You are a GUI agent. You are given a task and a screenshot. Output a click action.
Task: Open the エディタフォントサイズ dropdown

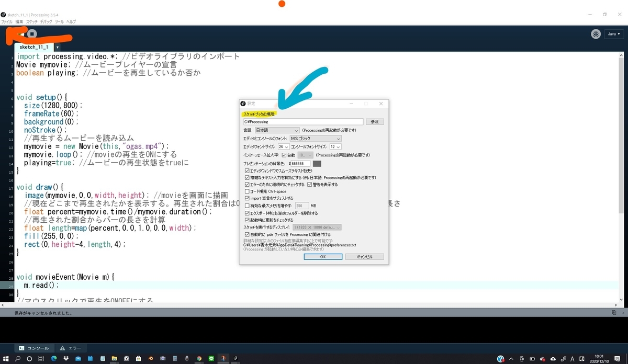click(x=283, y=147)
